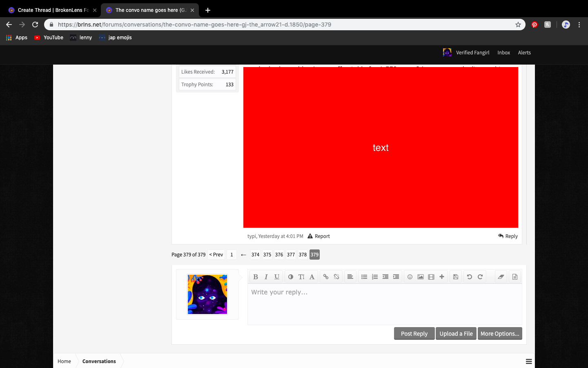Go to page 374
Viewport: 588px width, 368px height.
point(255,255)
